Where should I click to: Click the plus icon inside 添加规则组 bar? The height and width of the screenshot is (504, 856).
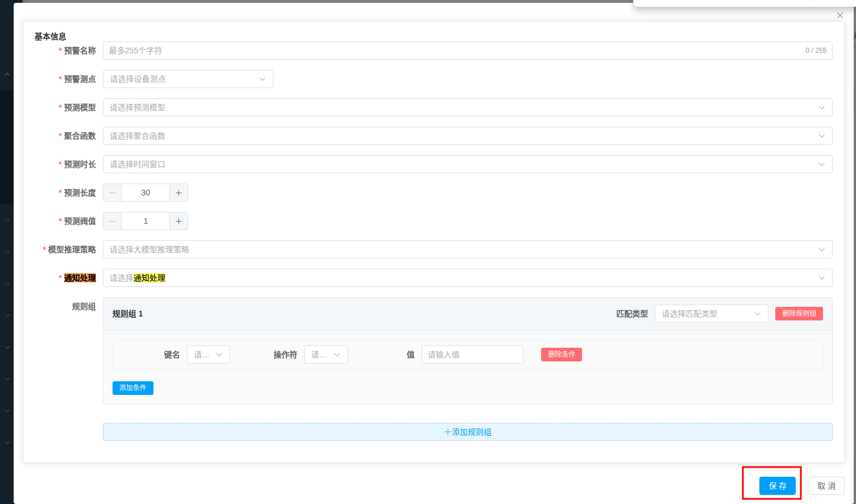pyautogui.click(x=448, y=432)
